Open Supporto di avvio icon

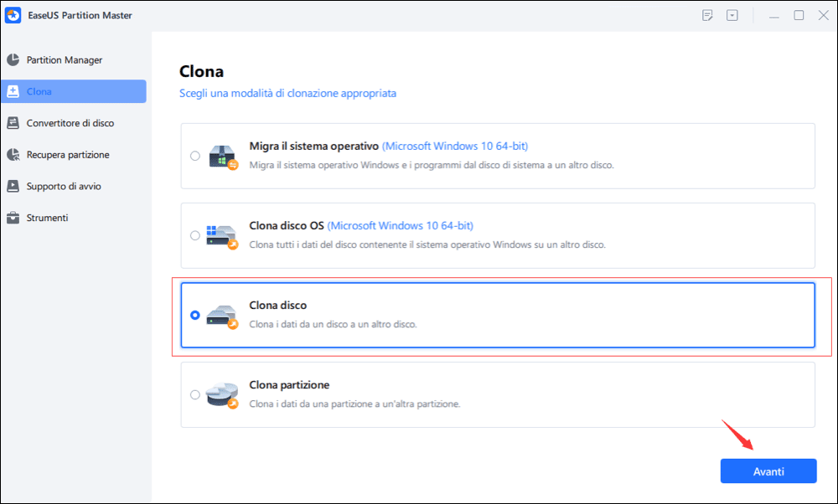(13, 186)
